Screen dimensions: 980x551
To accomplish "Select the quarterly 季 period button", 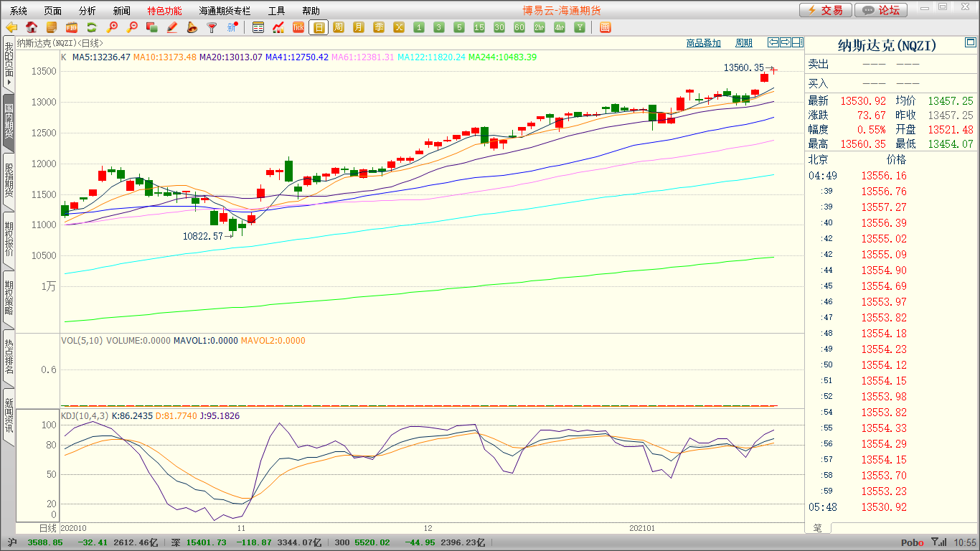I will point(379,27).
